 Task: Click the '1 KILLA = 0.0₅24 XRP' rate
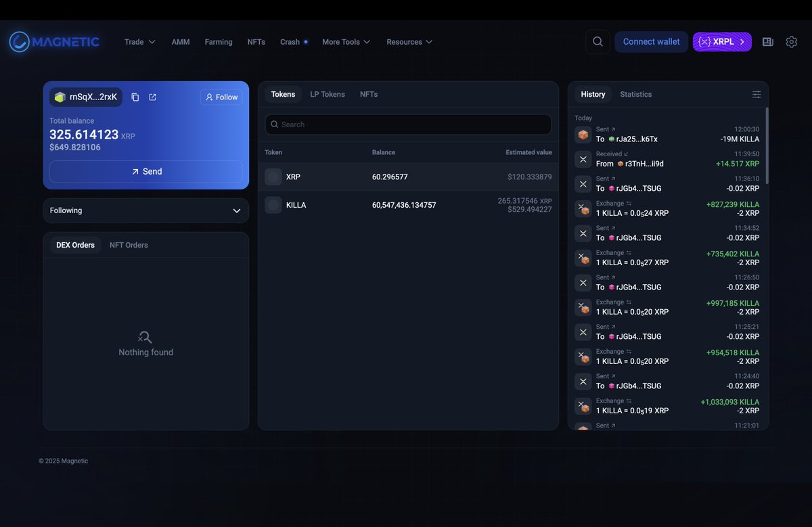point(632,213)
